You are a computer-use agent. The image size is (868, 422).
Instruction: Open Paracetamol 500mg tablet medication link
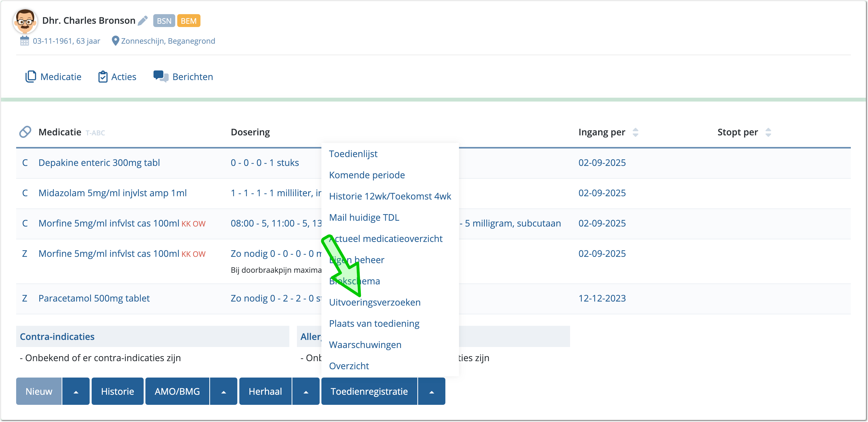[94, 298]
